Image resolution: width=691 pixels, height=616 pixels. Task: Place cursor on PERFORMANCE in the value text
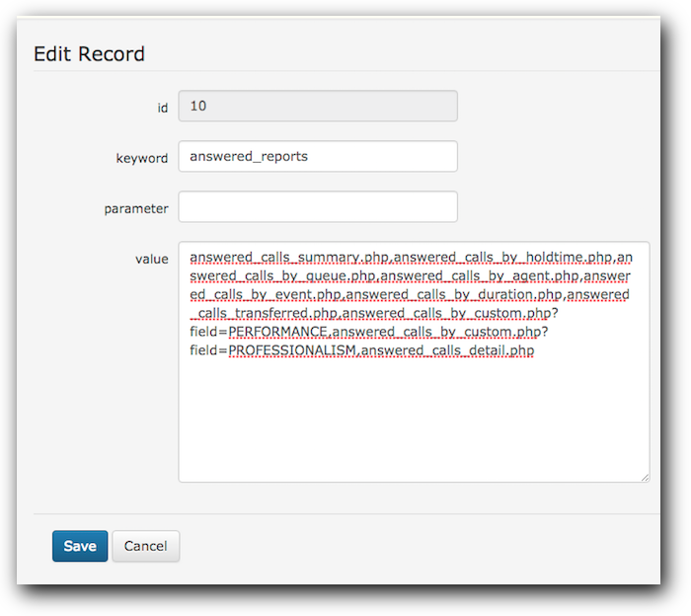coord(277,332)
